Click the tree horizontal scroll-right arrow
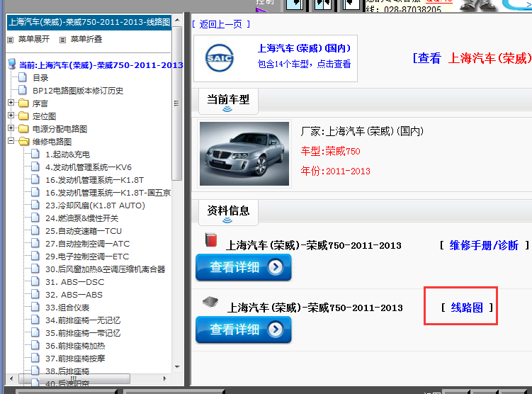This screenshot has width=532, height=394. [x=164, y=378]
